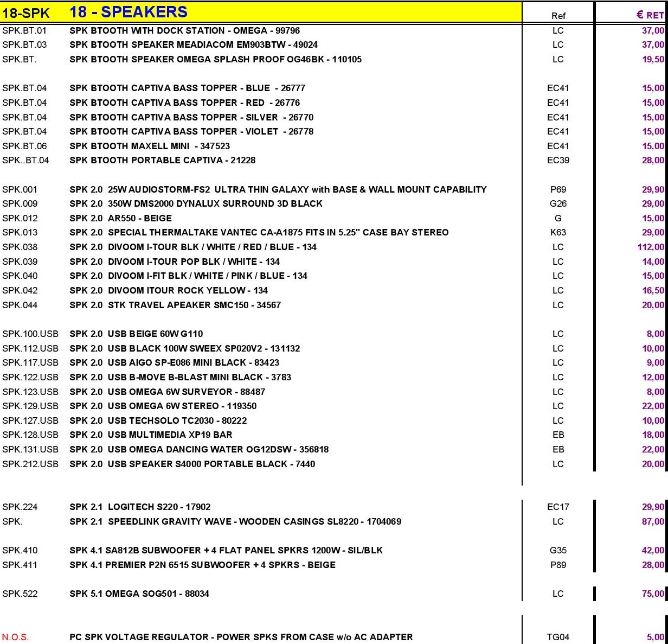Click the 'EB' ref for Multimedia XP19 Bar
668x644 pixels.
coord(558,435)
